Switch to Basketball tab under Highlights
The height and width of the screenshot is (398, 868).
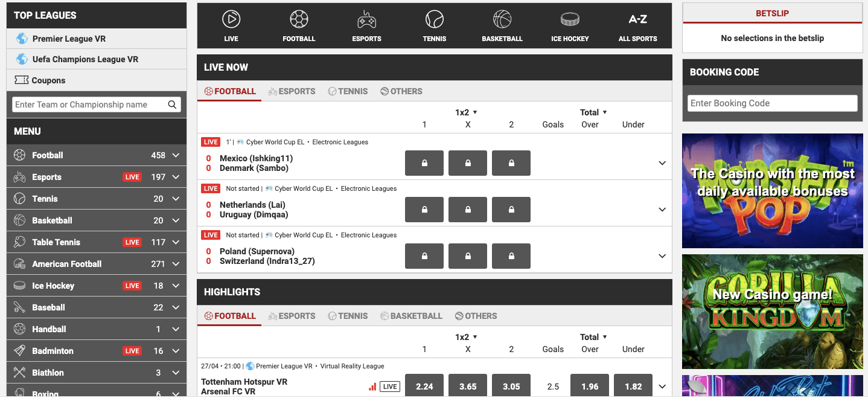[x=411, y=316]
